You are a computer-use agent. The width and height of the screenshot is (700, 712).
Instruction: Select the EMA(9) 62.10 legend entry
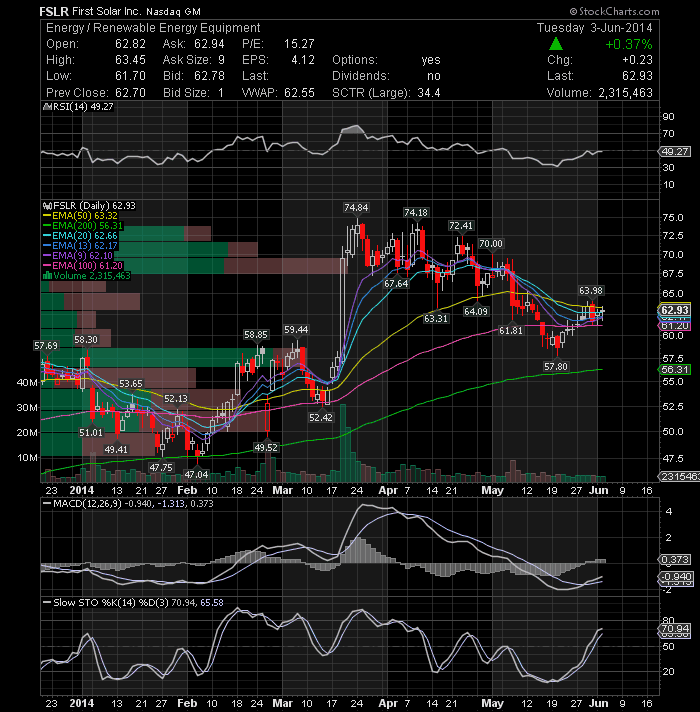coord(78,256)
